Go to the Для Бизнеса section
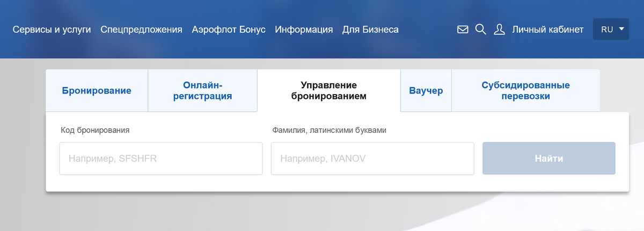 click(370, 30)
